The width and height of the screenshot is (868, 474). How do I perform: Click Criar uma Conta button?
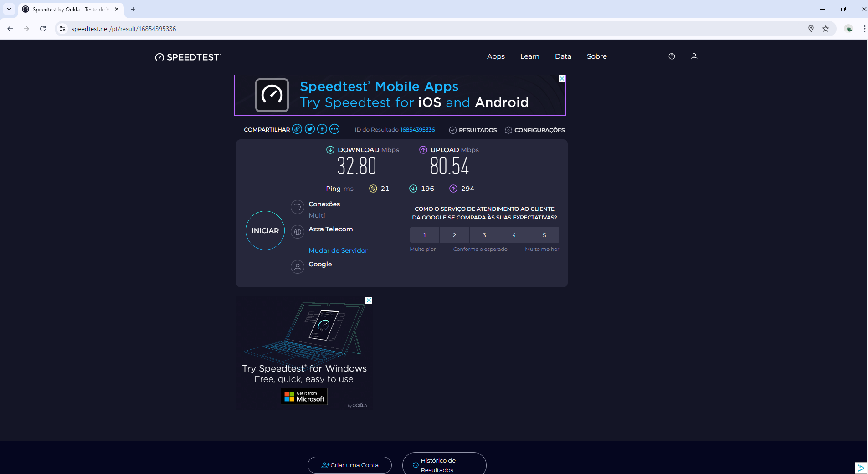tap(349, 465)
